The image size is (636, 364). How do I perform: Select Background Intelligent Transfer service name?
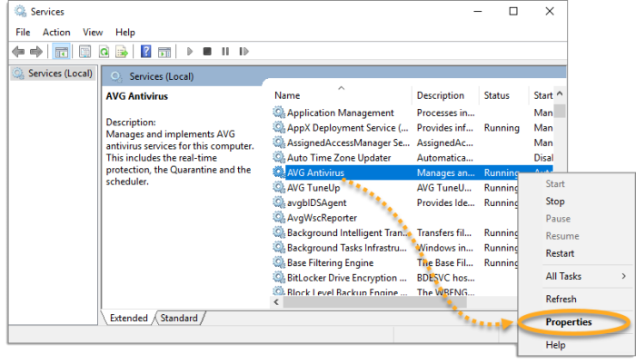[347, 232]
